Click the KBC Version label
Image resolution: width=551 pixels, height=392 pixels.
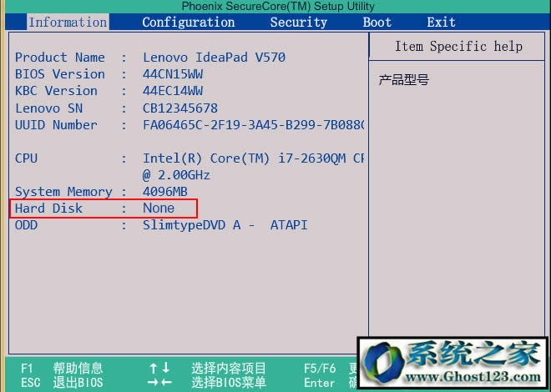point(56,91)
